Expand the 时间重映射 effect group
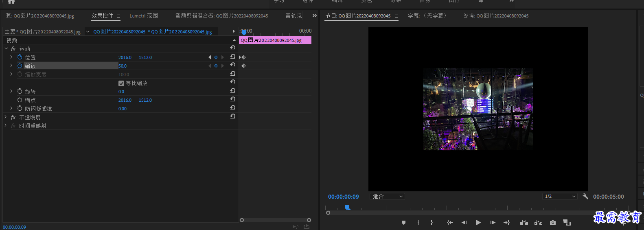This screenshot has width=644, height=230. (6, 125)
